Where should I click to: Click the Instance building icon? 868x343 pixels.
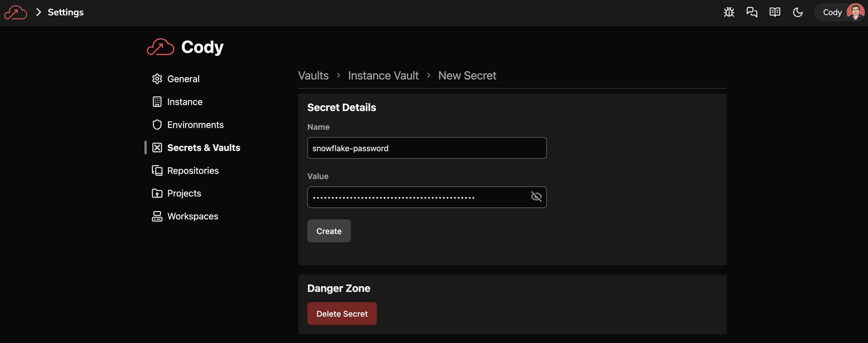157,102
